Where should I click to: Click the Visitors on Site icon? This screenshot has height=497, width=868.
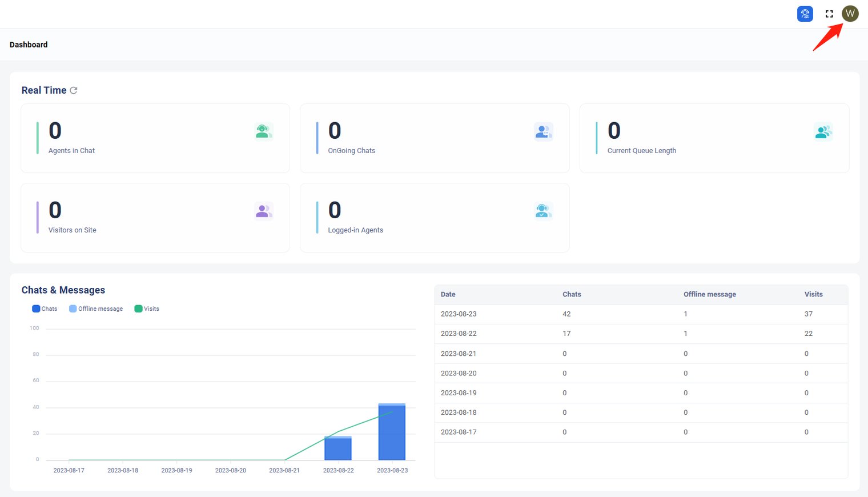(263, 211)
